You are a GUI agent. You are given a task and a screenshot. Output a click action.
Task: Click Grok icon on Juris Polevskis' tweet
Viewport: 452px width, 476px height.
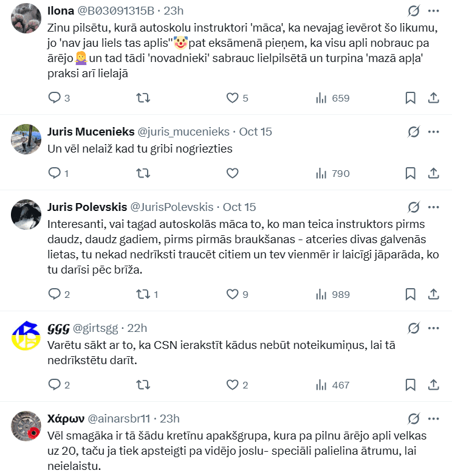click(x=413, y=207)
